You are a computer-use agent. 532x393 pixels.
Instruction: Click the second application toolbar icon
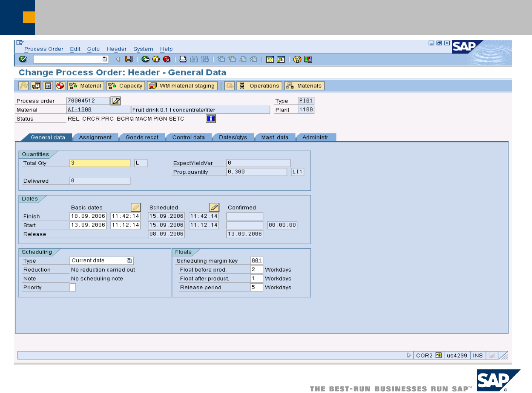tap(36, 86)
